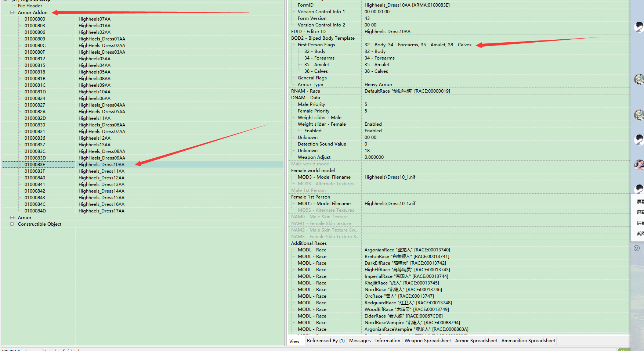Open the Weapon Spreadsheet tab
The height and width of the screenshot is (351, 644).
(428, 341)
